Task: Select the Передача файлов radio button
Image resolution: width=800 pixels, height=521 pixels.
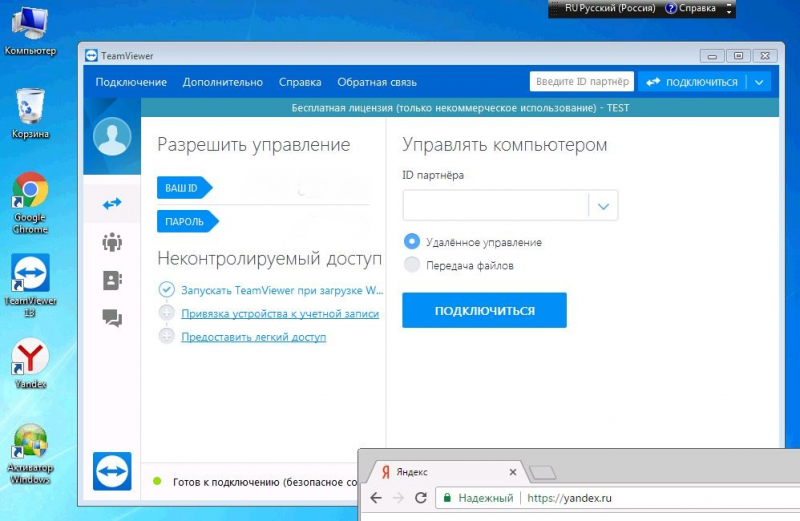Action: [x=412, y=264]
